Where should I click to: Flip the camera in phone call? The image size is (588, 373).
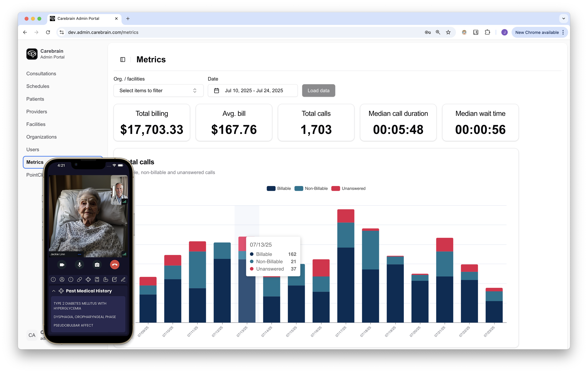tap(97, 265)
